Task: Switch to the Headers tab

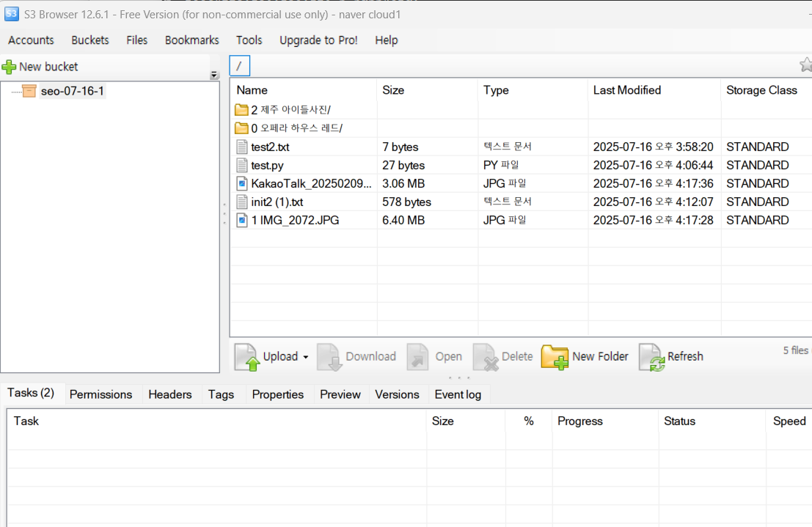Action: point(170,394)
